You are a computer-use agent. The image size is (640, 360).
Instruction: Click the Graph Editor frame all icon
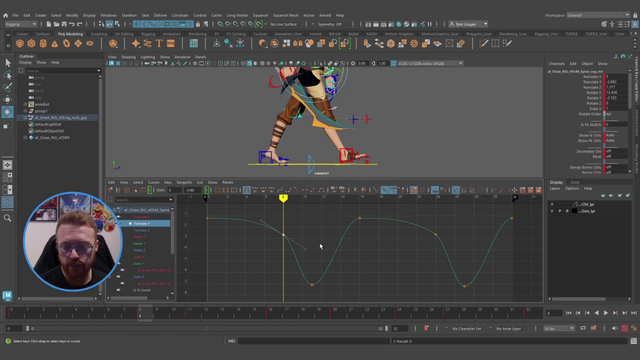(217, 190)
